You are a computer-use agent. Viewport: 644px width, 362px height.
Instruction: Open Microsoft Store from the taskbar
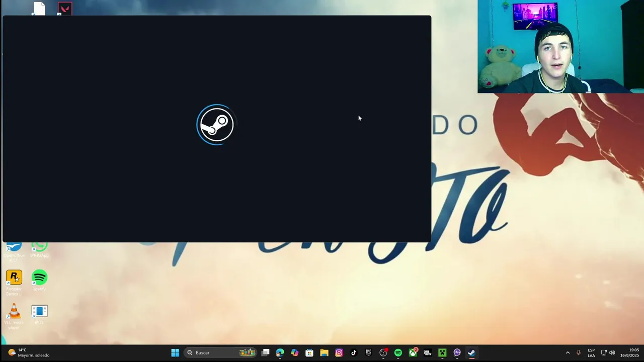point(309,353)
